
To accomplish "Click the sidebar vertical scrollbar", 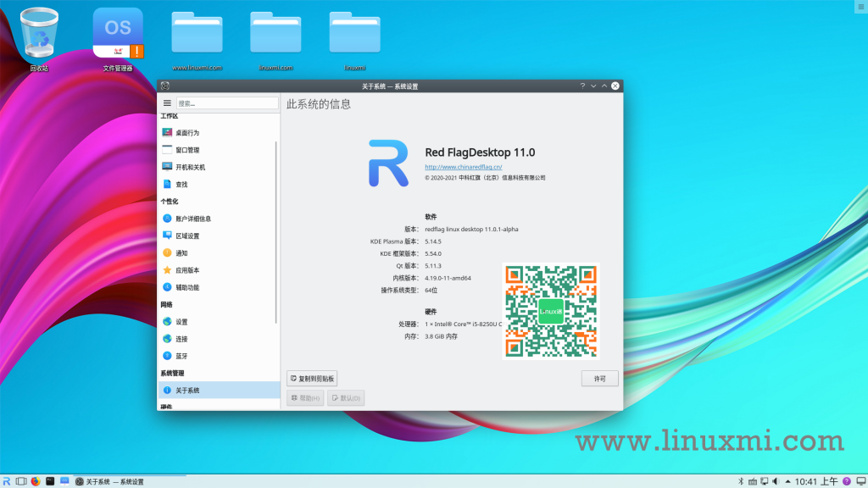I will pyautogui.click(x=275, y=232).
